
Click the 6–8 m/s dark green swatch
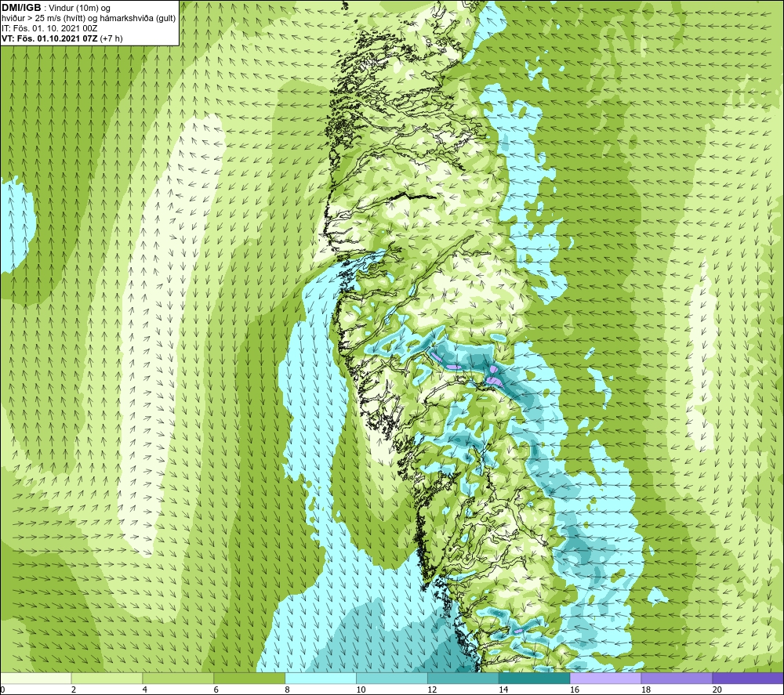(x=249, y=678)
